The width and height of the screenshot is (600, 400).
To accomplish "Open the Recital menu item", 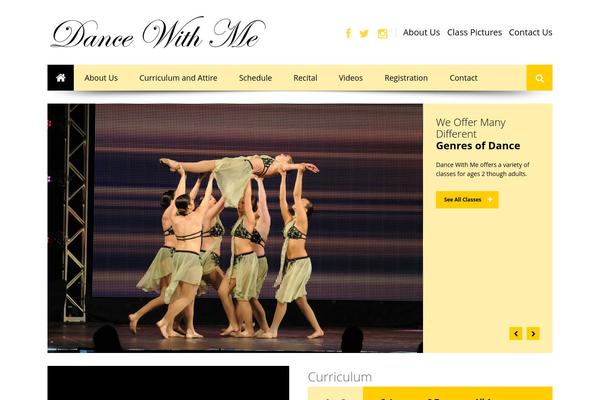I will [305, 78].
